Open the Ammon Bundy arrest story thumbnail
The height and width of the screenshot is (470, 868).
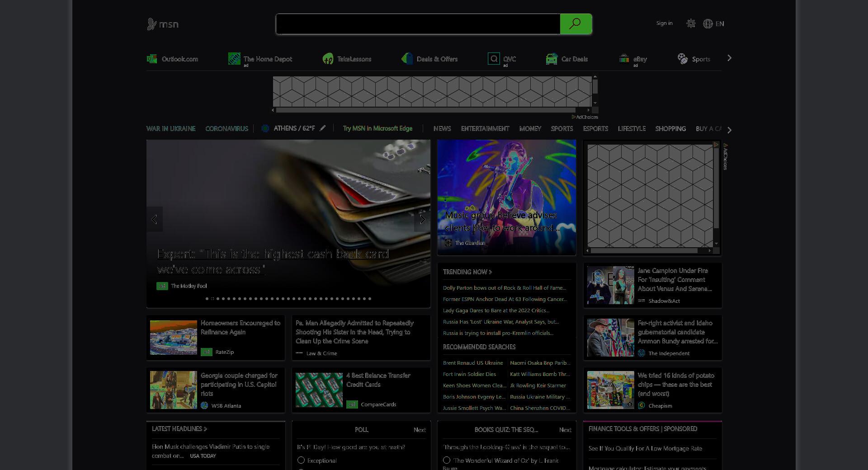click(x=610, y=338)
